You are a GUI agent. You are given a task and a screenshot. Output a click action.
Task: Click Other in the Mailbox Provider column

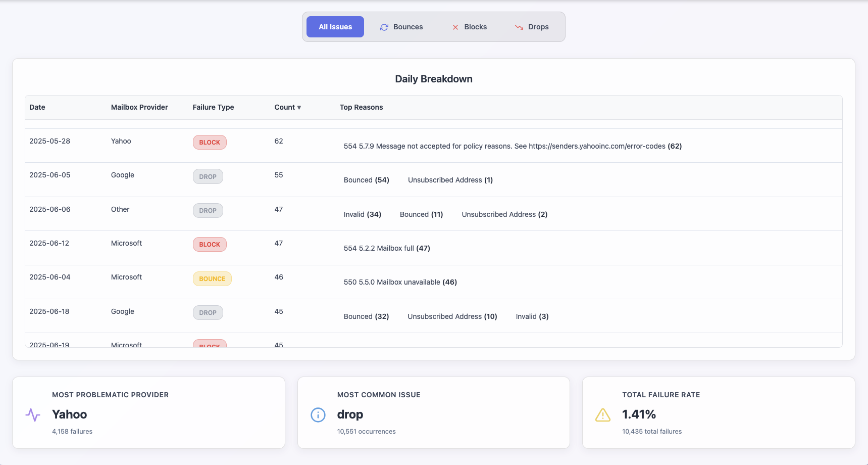(120, 209)
